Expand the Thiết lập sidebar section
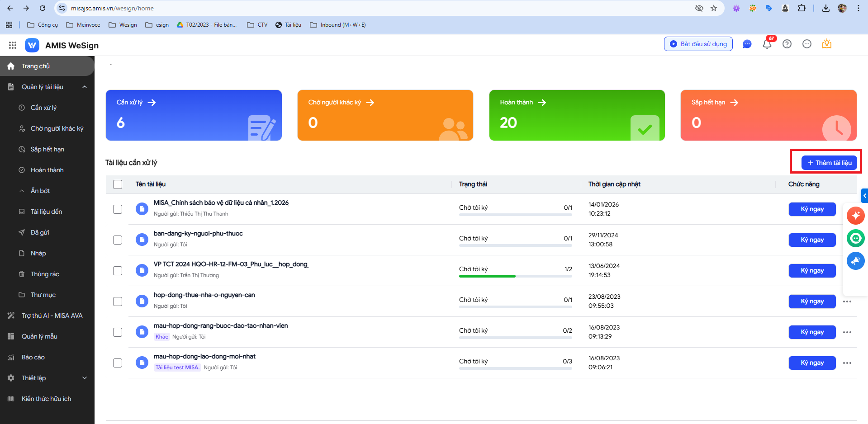The width and height of the screenshot is (868, 424). click(85, 378)
